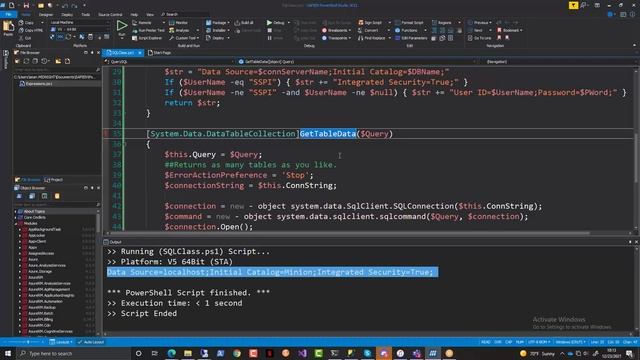Click the Sign Script button
This screenshot has width=640, height=360.
pyautogui.click(x=370, y=22)
